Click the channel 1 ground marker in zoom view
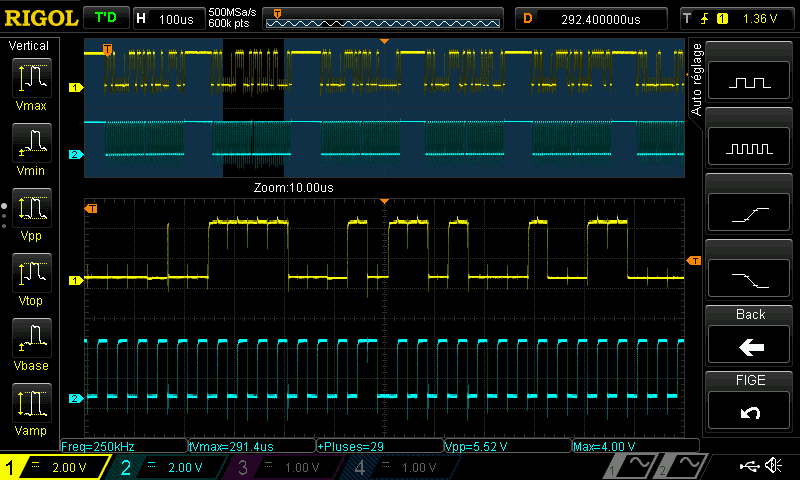 pos(76,281)
